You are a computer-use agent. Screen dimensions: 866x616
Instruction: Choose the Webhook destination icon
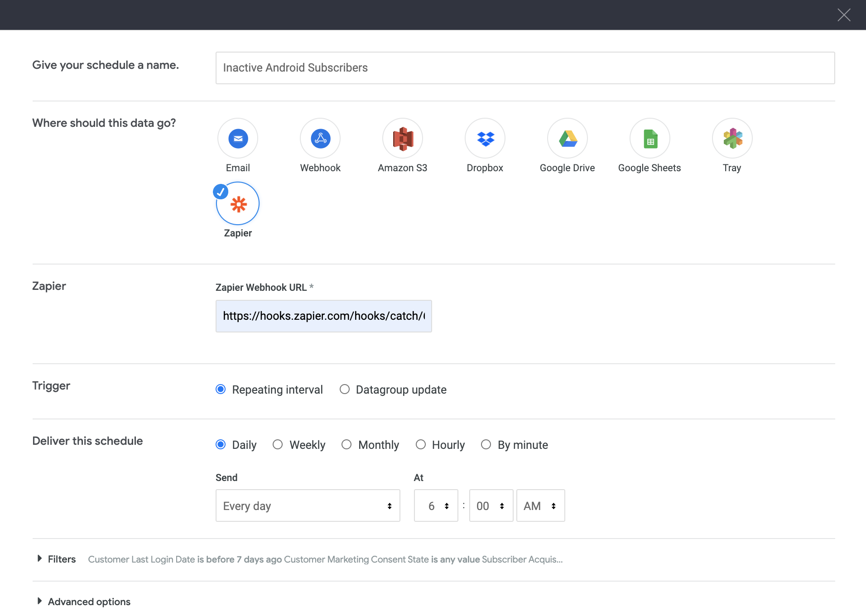coord(320,139)
